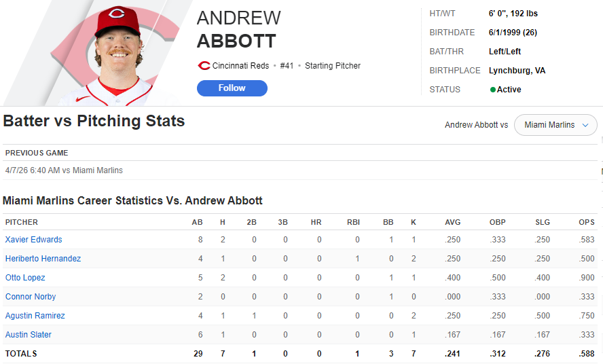Click the OPS column header
Screen dimensions: 603x364
coord(587,222)
